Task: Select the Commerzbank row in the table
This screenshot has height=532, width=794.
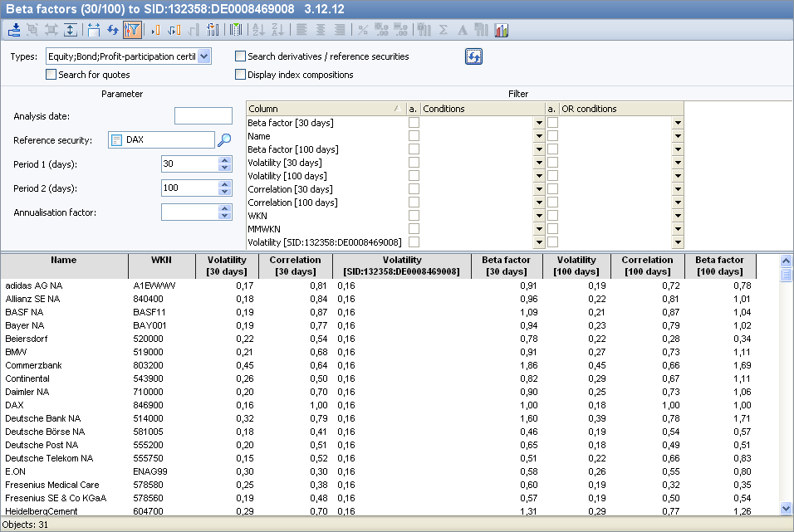Action: tap(33, 365)
